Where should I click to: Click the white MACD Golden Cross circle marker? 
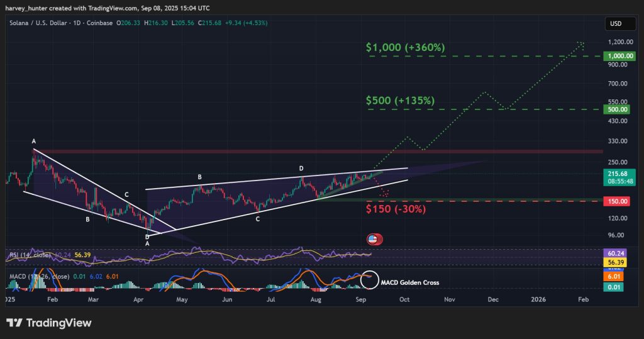coord(371,280)
